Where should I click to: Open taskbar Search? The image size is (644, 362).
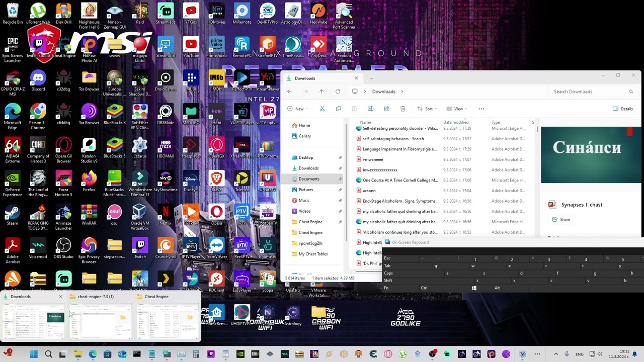(x=48, y=354)
